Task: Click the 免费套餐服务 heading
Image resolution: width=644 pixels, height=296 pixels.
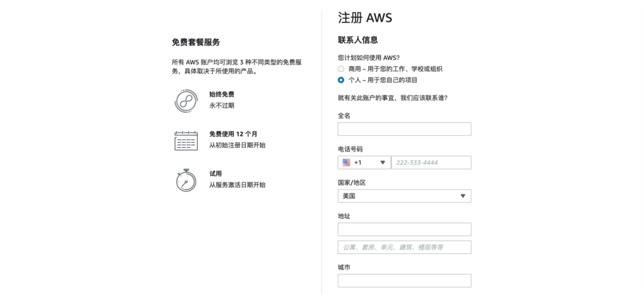Action: pos(196,42)
